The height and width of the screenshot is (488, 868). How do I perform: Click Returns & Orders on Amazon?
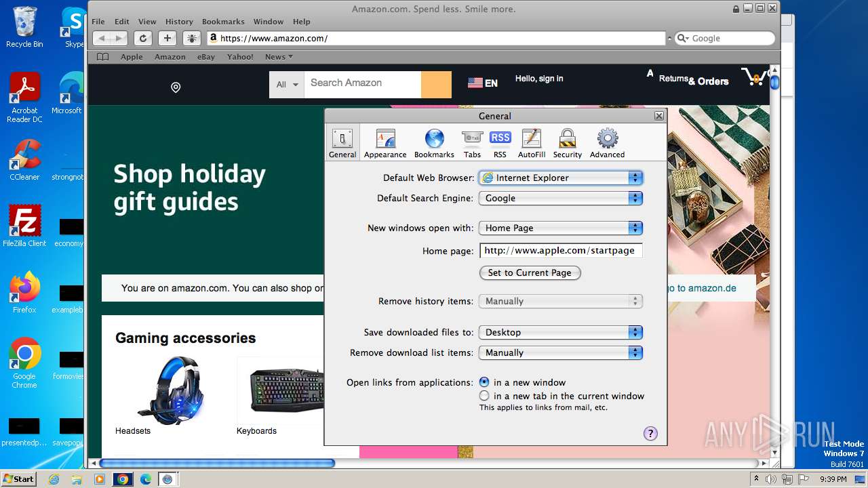694,80
